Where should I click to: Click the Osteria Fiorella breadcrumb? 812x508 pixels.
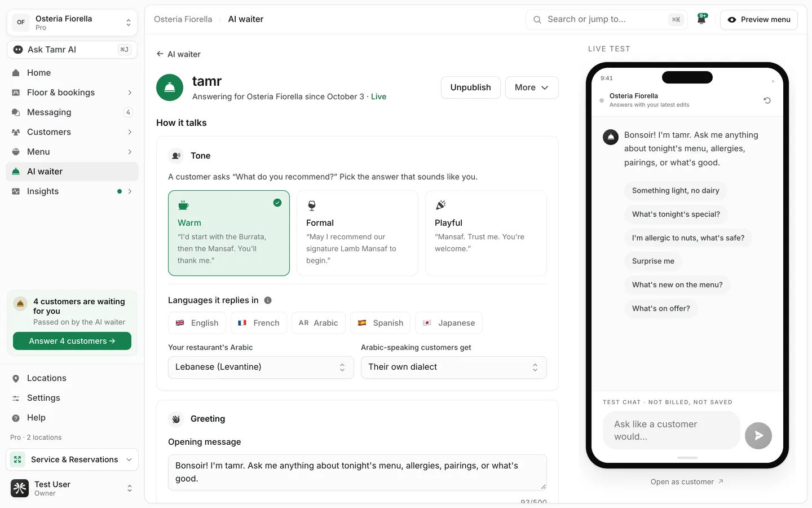(183, 19)
